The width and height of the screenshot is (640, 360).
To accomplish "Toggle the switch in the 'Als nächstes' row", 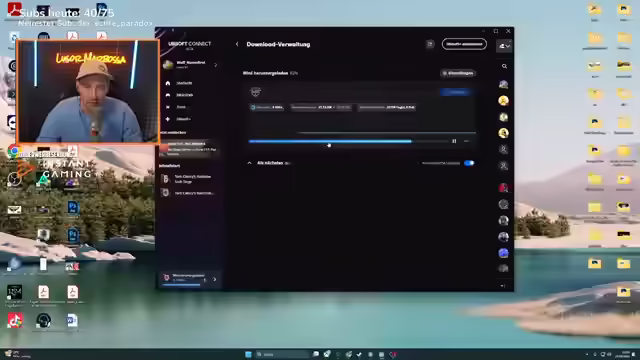I will tap(469, 163).
